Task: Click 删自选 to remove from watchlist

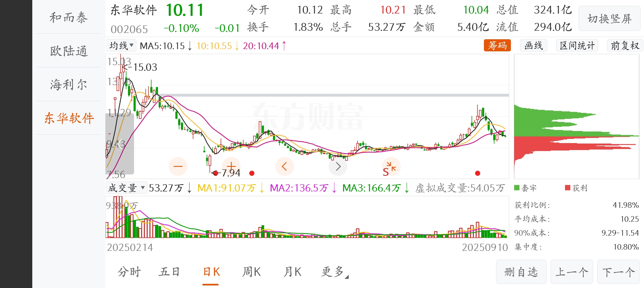Action: pos(521,272)
